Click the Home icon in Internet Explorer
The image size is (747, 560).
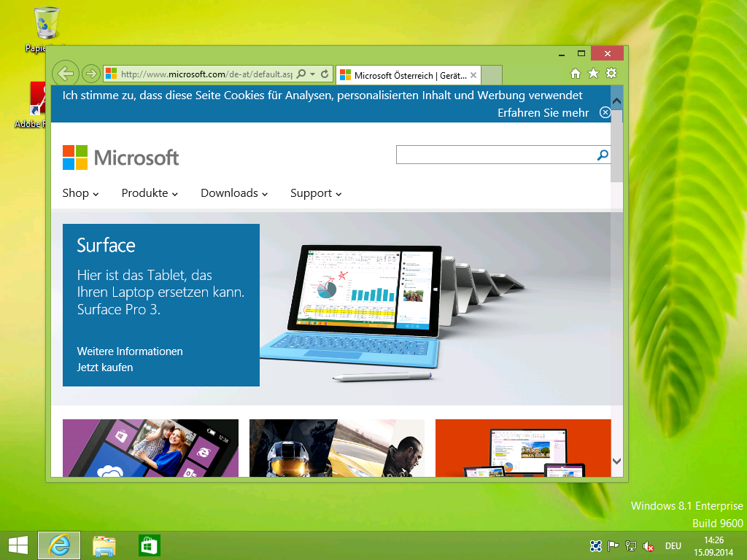coord(576,74)
